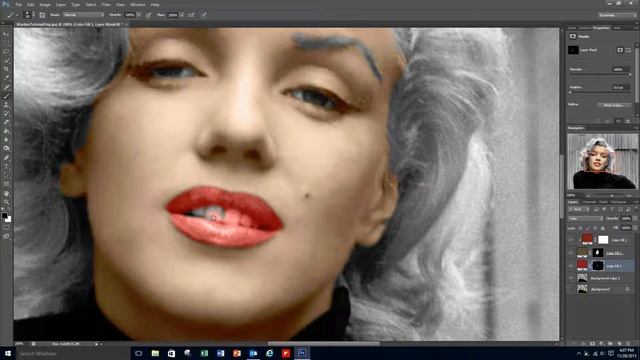Open the File menu

point(19,4)
